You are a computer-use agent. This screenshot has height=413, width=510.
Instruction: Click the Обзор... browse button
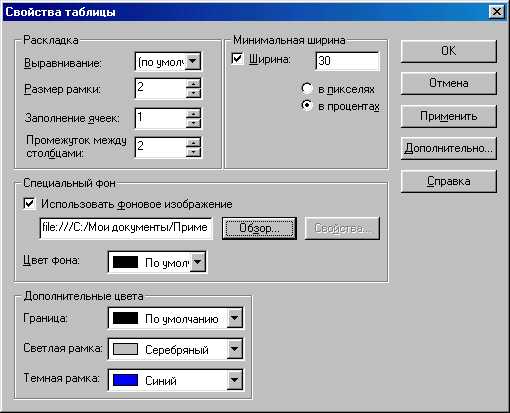[259, 228]
